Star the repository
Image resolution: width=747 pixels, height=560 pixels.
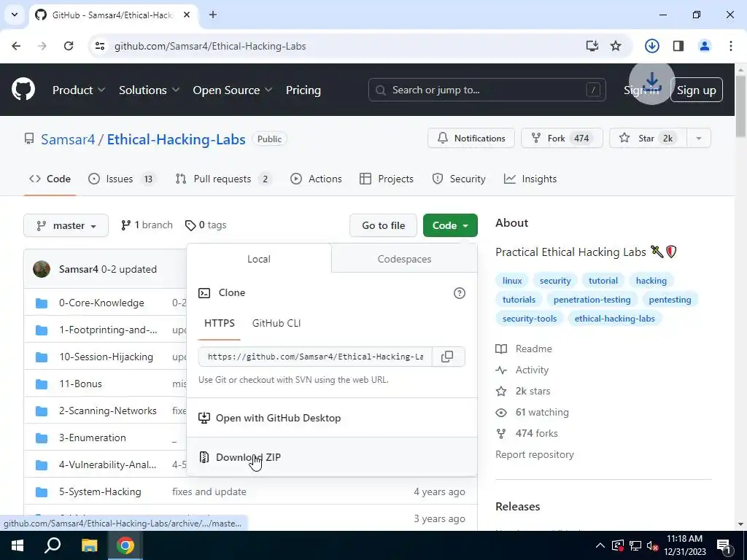pyautogui.click(x=648, y=138)
